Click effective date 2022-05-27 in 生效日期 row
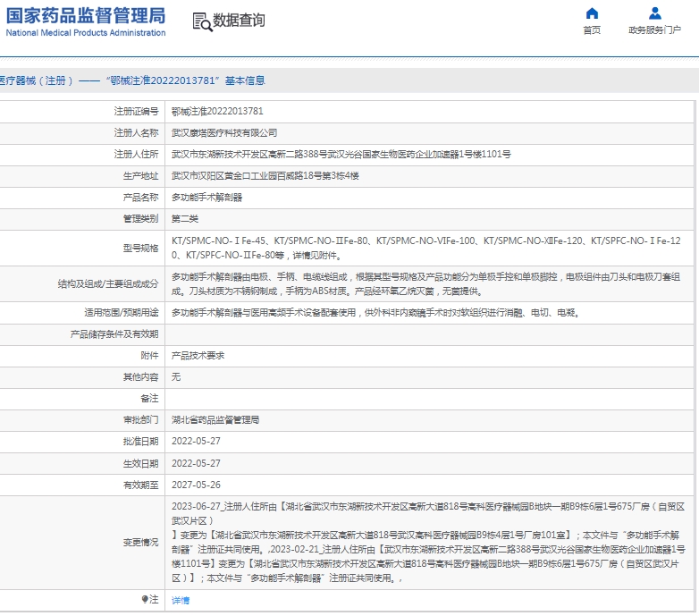 pos(196,463)
